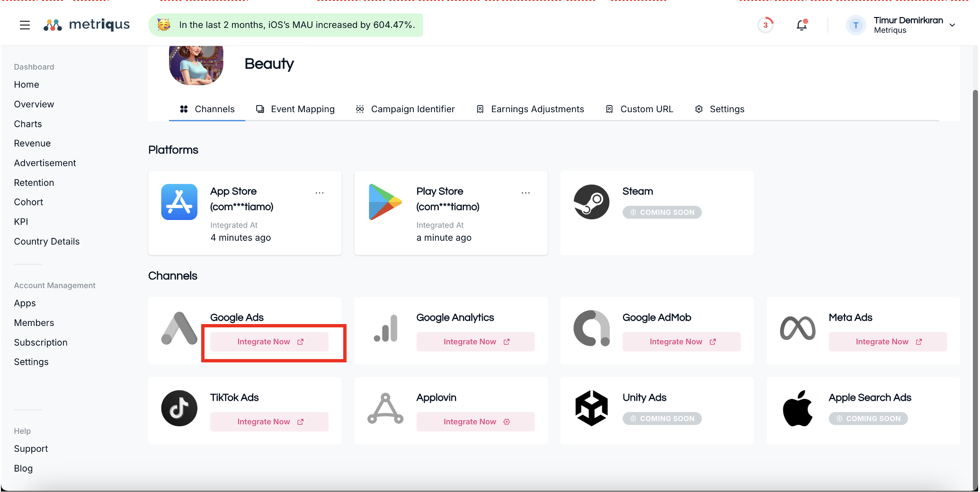Image resolution: width=980 pixels, height=492 pixels.
Task: Visit the Blog link
Action: point(23,468)
